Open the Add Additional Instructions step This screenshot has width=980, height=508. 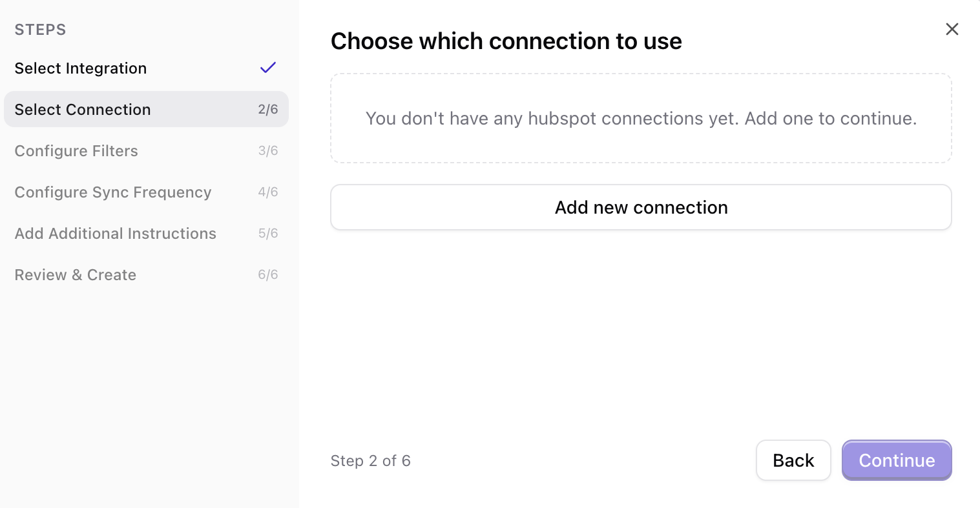116,233
